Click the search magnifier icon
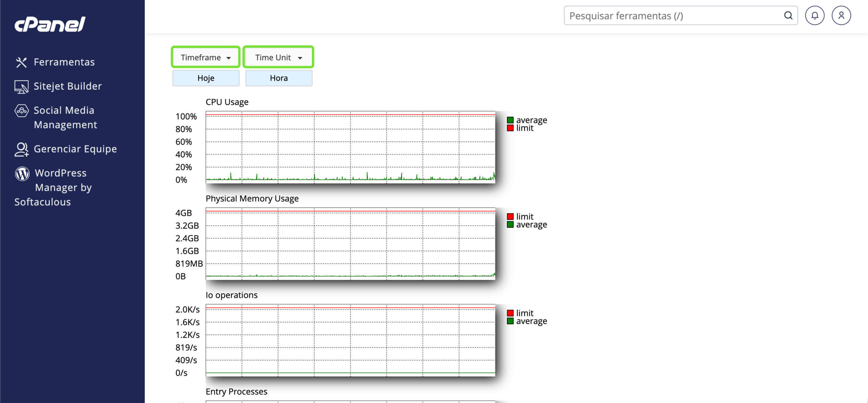Viewport: 868px width, 403px height. 788,16
